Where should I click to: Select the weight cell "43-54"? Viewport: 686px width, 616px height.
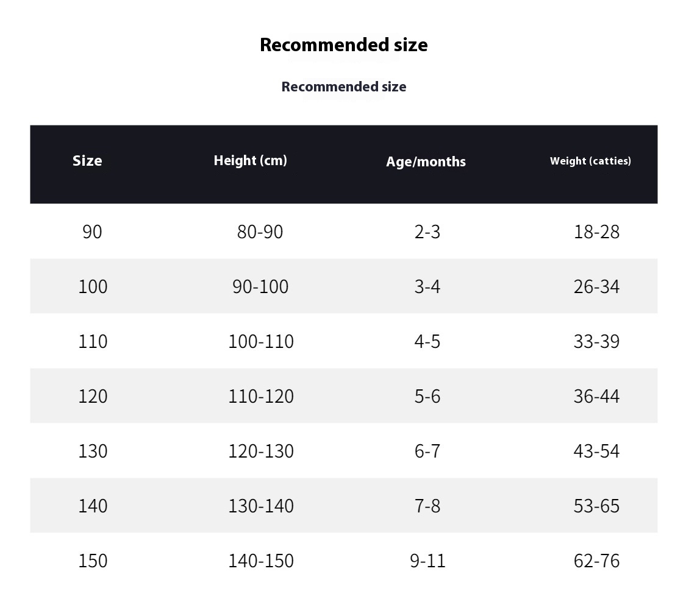596,451
